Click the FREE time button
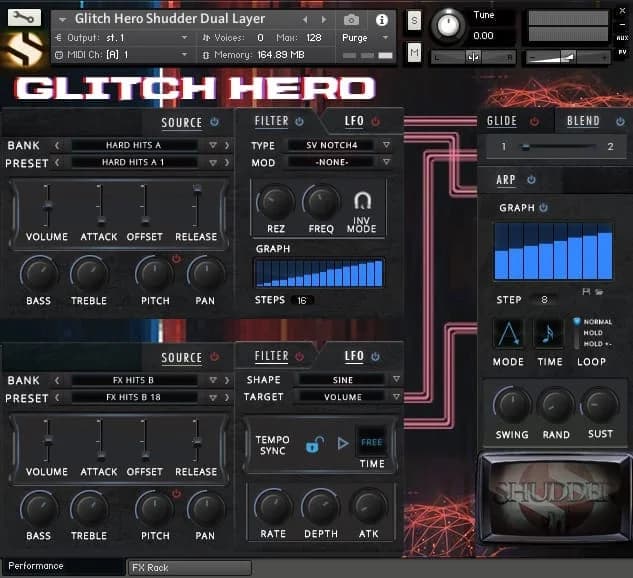 (x=371, y=442)
